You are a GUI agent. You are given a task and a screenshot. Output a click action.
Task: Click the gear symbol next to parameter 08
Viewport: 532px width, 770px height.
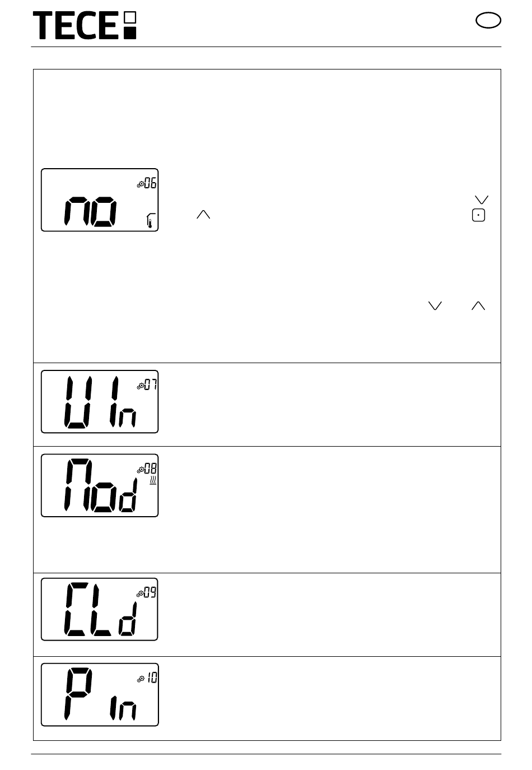coord(141,469)
